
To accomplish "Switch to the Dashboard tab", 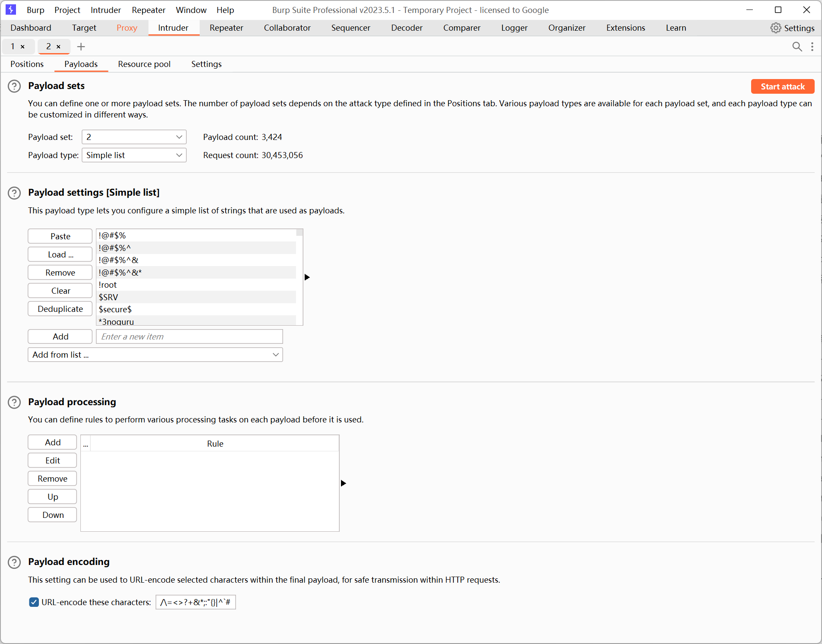I will 31,28.
